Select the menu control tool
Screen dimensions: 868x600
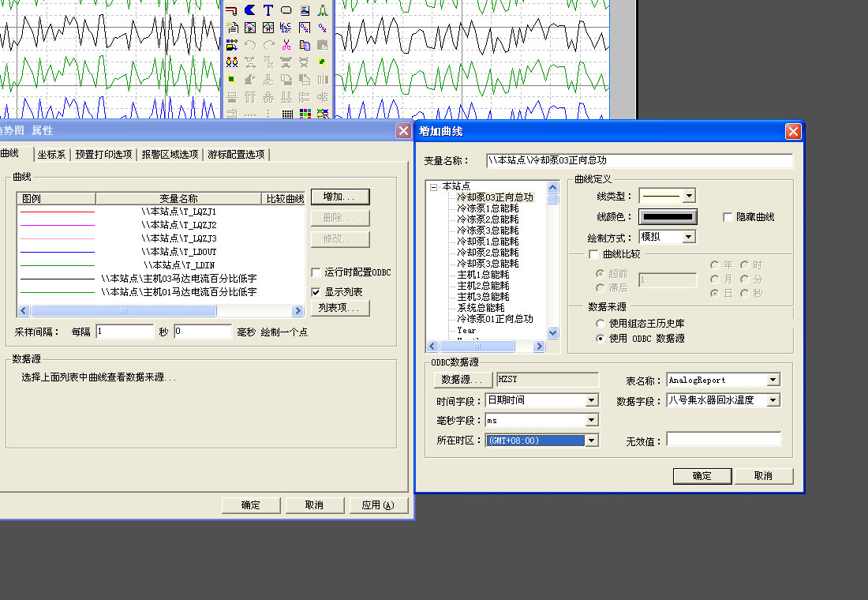[x=305, y=10]
